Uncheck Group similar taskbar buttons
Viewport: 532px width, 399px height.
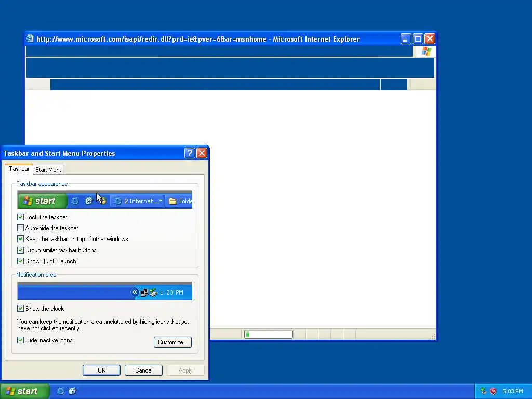tap(20, 250)
